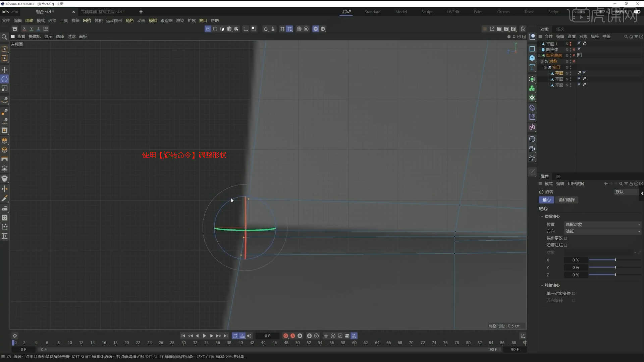This screenshot has width=644, height=362.
Task: Collapse the 对象轴心 section
Action: tap(542, 286)
